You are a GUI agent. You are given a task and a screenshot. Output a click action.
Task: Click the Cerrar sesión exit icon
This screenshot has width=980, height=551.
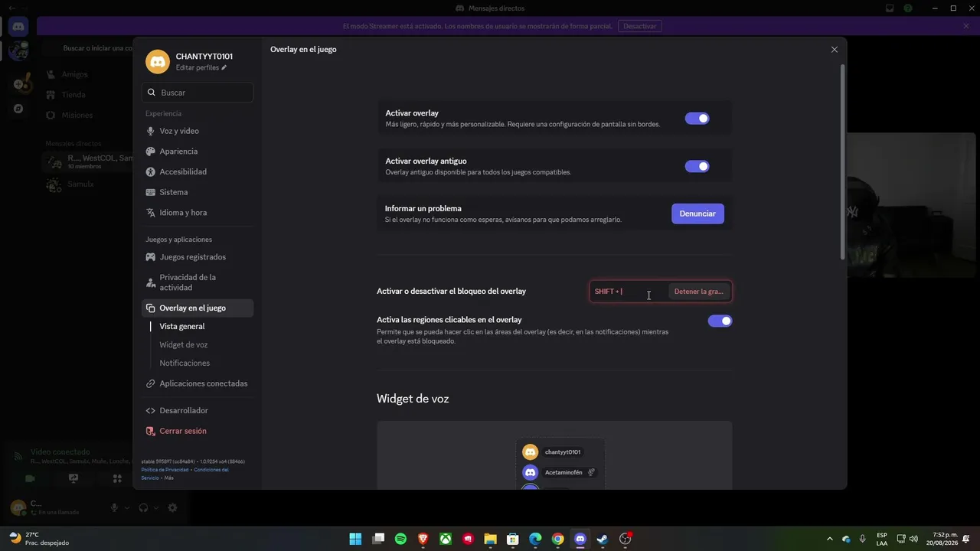pyautogui.click(x=151, y=431)
